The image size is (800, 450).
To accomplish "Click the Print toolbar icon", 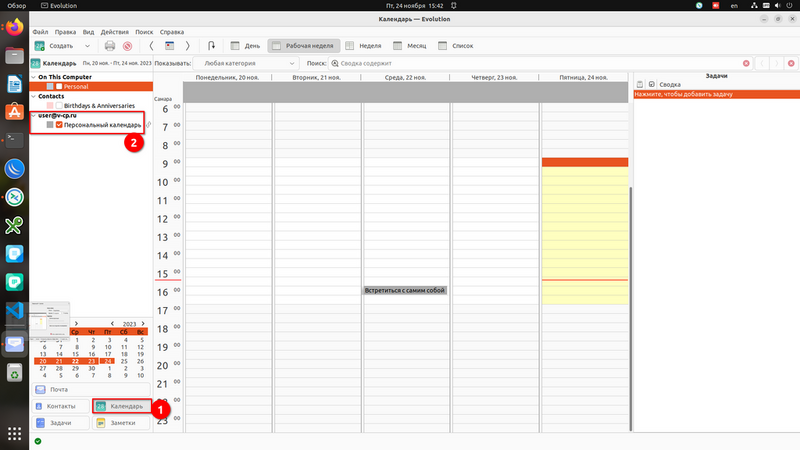I will [110, 46].
